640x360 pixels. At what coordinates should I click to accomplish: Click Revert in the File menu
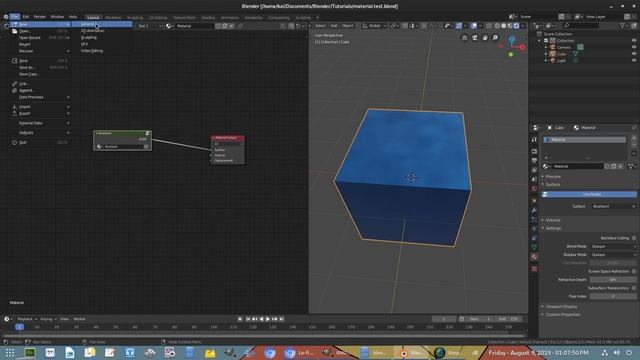[40, 44]
